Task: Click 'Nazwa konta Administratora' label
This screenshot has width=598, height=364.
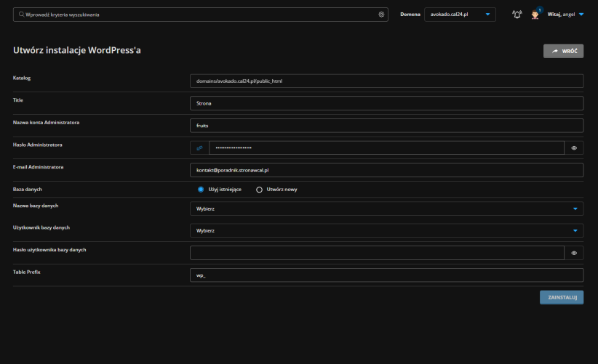Action: 46,123
